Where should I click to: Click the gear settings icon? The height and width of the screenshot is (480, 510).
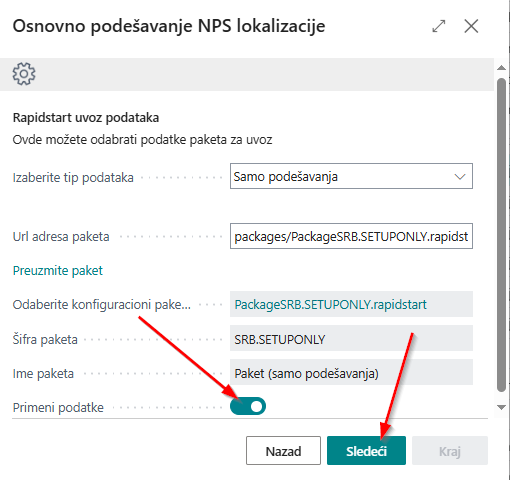[x=24, y=74]
